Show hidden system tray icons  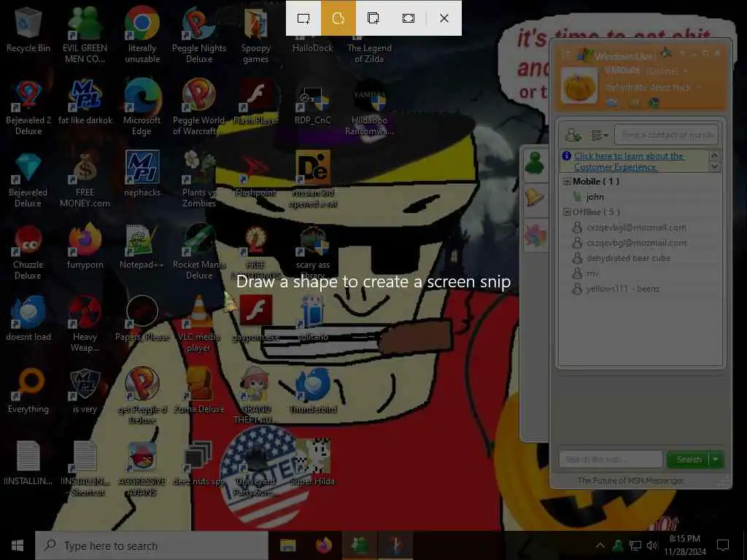[x=600, y=545]
